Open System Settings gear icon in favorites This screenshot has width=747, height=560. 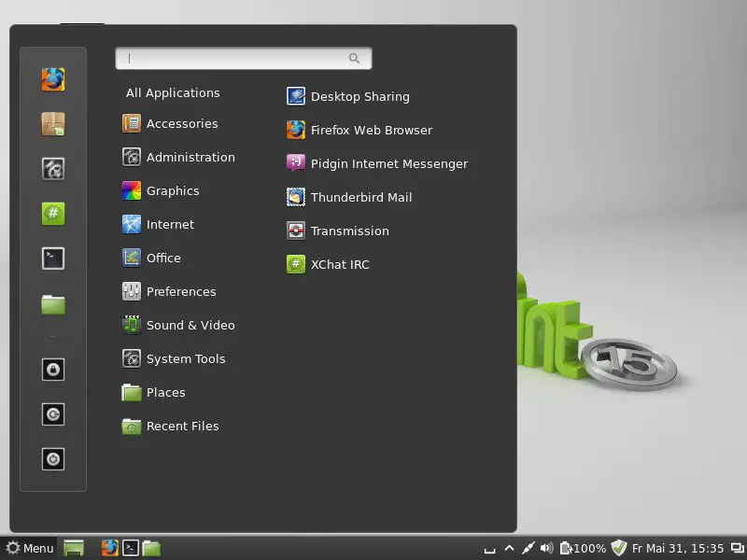pos(53,169)
